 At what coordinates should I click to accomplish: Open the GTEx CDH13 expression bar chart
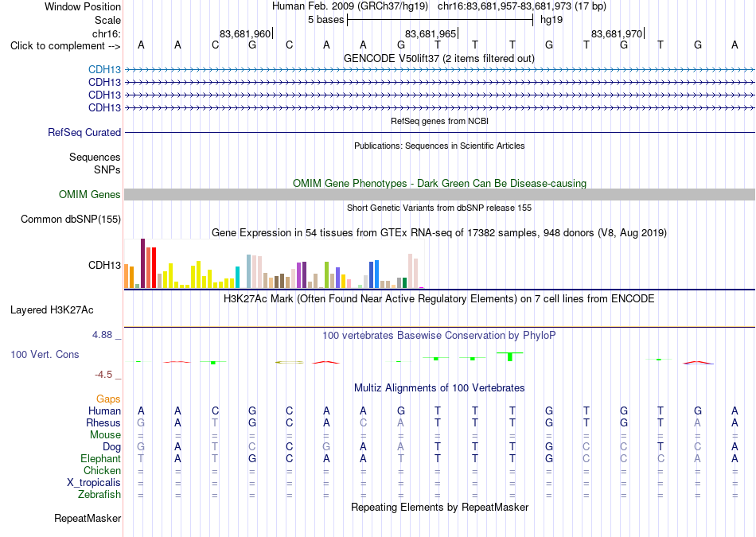coord(274,263)
